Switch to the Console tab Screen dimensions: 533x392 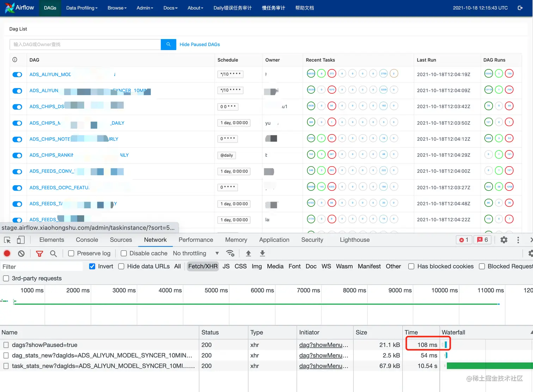tap(87, 240)
